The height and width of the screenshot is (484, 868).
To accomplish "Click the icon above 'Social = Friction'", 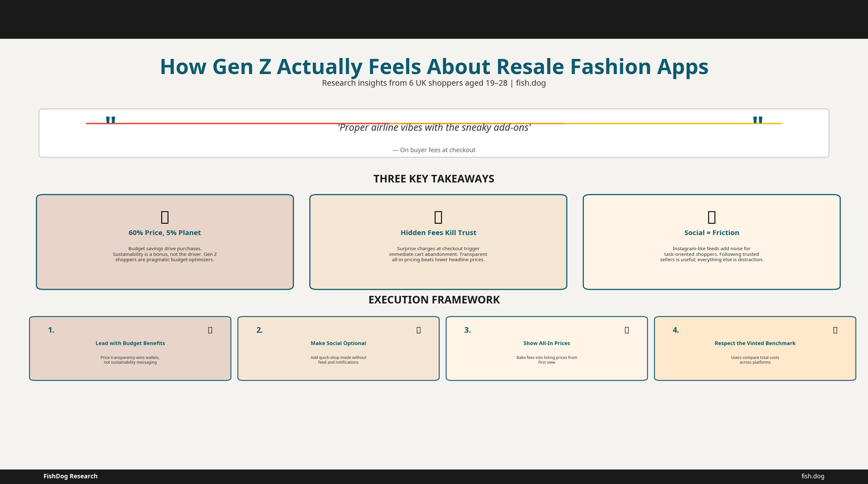I will pyautogui.click(x=712, y=217).
